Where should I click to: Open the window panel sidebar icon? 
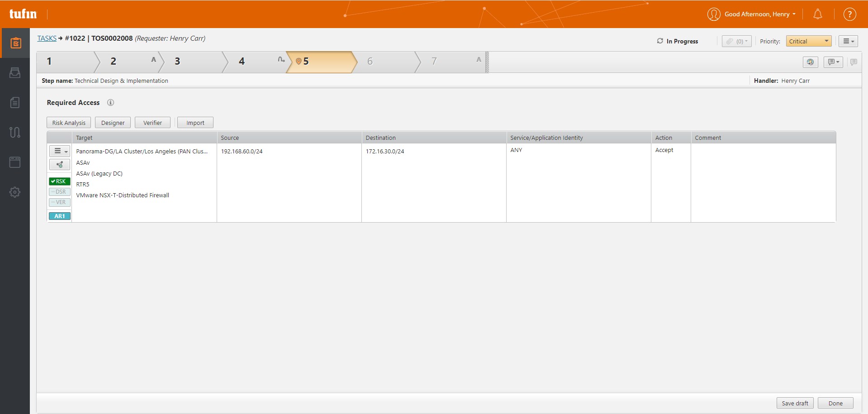coord(15,162)
